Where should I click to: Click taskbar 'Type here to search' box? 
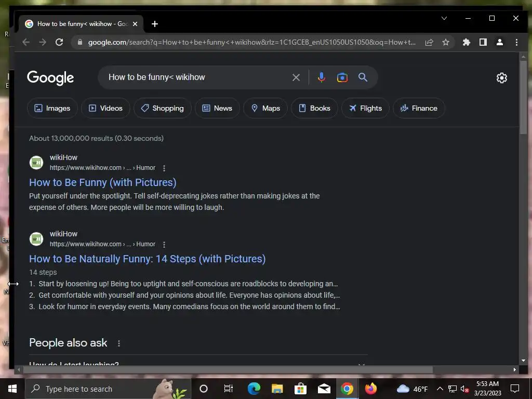pyautogui.click(x=108, y=389)
